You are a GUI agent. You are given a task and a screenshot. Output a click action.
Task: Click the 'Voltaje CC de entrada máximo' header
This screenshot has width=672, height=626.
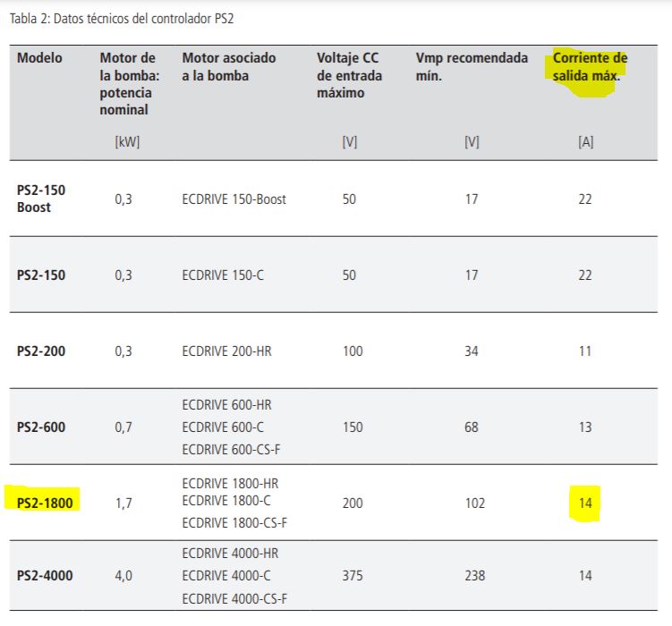349,75
